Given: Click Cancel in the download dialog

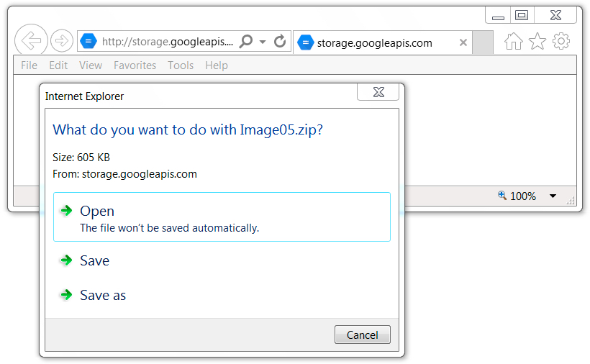Looking at the screenshot, I should pyautogui.click(x=363, y=335).
